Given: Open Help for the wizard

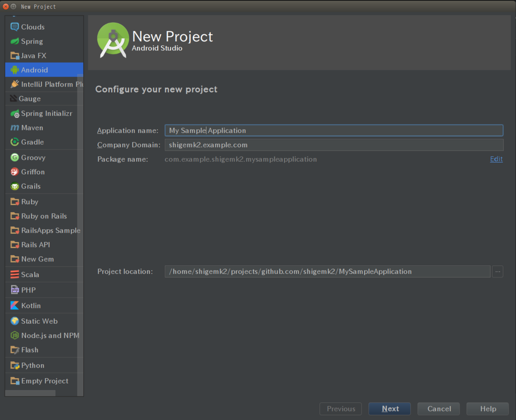Looking at the screenshot, I should (488, 409).
